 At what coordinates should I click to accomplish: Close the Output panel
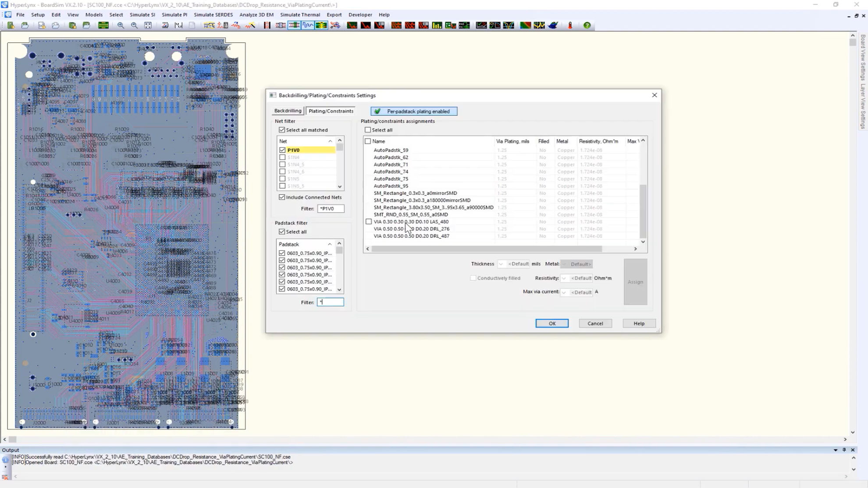click(x=853, y=450)
